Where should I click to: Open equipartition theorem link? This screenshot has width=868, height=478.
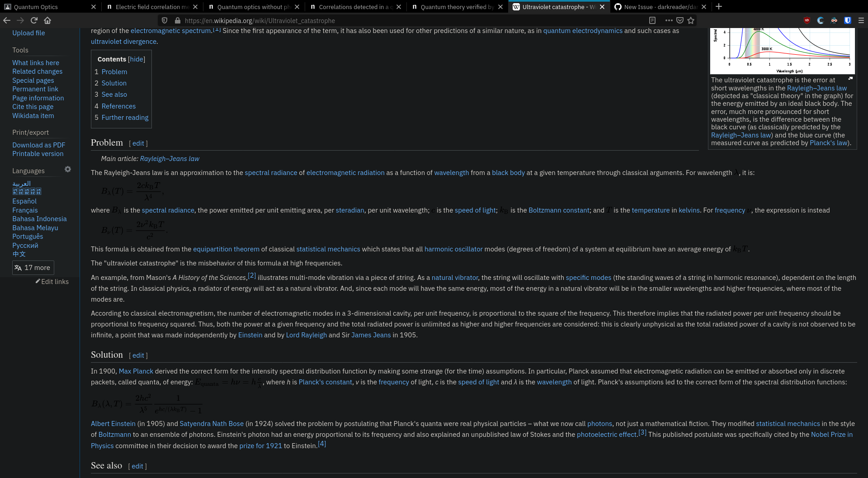pyautogui.click(x=226, y=249)
